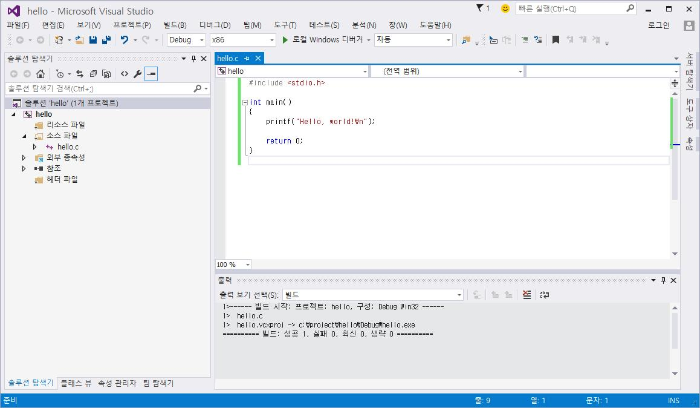Toggle the Preview Selected Items button
The width and height of the screenshot is (700, 408).
point(151,74)
